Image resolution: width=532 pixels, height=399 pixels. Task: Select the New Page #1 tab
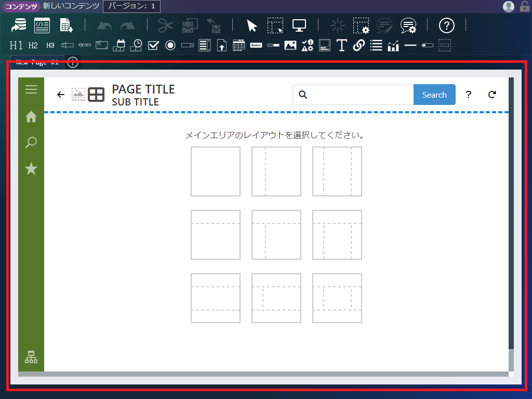coord(37,62)
